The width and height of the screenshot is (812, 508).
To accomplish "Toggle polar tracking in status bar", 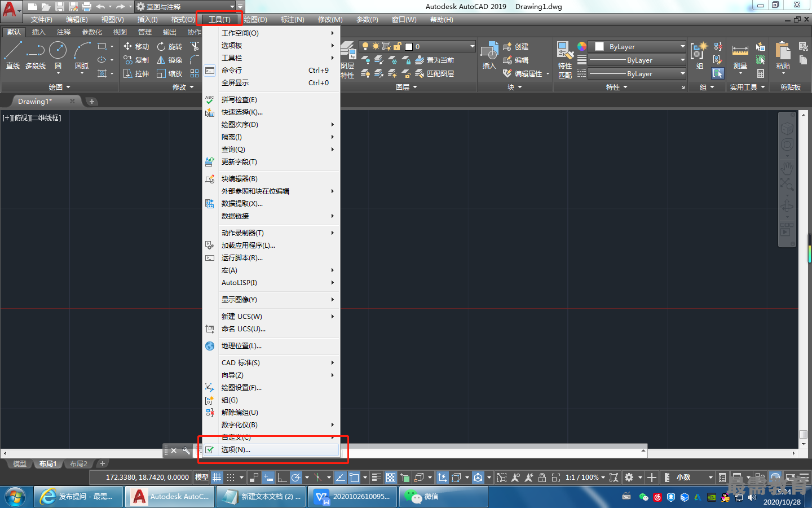I will pyautogui.click(x=295, y=478).
